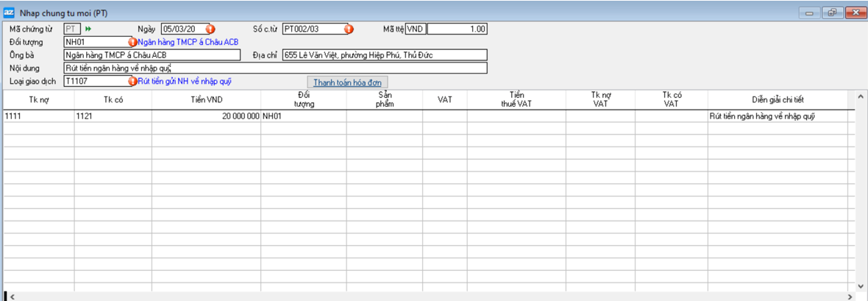The height and width of the screenshot is (301, 868).
Task: Focus the Nội dung input field
Action: [275, 68]
